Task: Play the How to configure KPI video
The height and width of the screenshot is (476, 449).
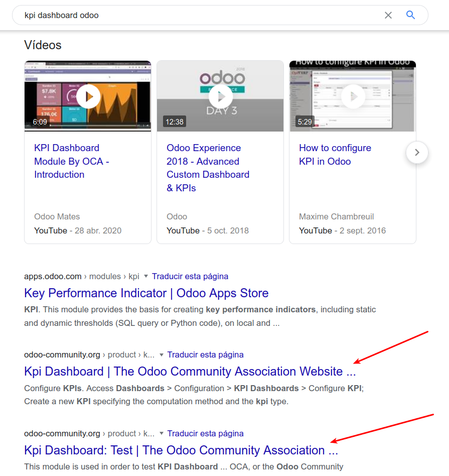Action: pos(353,96)
